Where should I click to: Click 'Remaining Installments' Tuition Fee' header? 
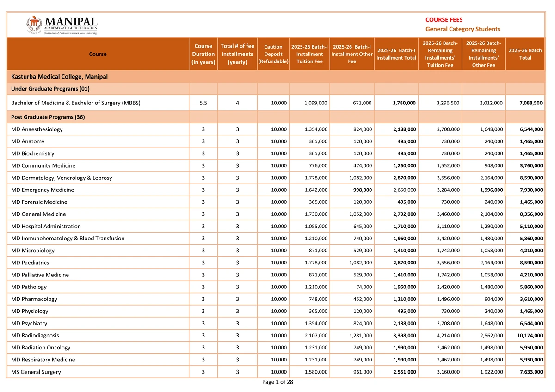[x=440, y=54]
